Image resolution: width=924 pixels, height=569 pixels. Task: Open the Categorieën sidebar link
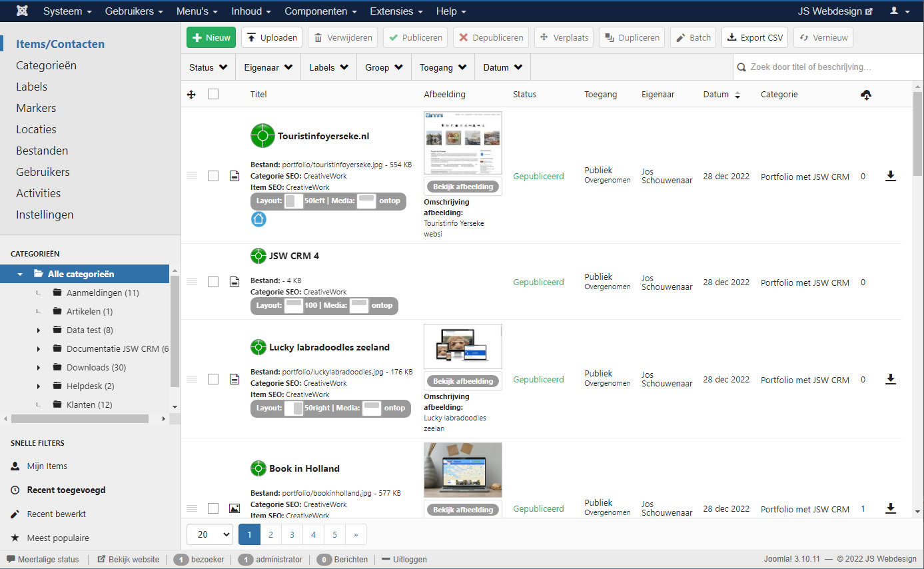[46, 65]
